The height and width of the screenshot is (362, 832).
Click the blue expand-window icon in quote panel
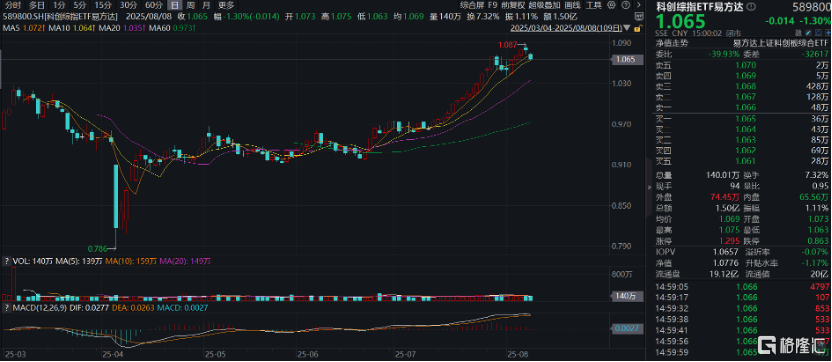pos(818,32)
